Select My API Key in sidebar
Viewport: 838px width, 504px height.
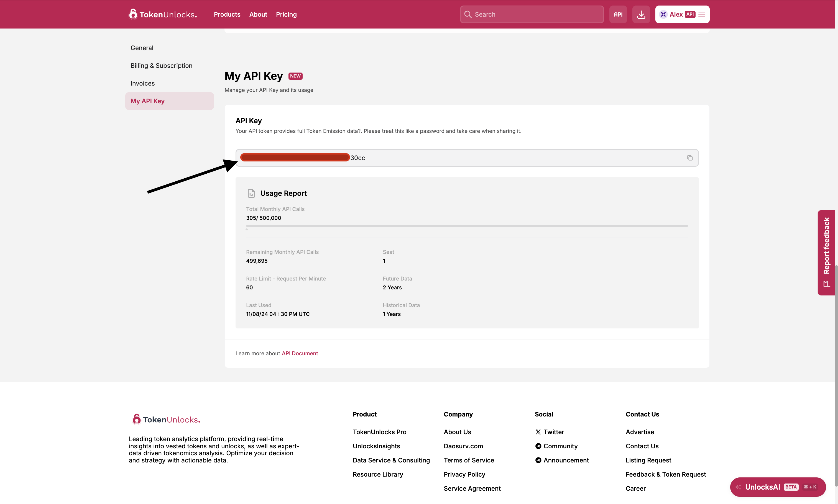169,101
